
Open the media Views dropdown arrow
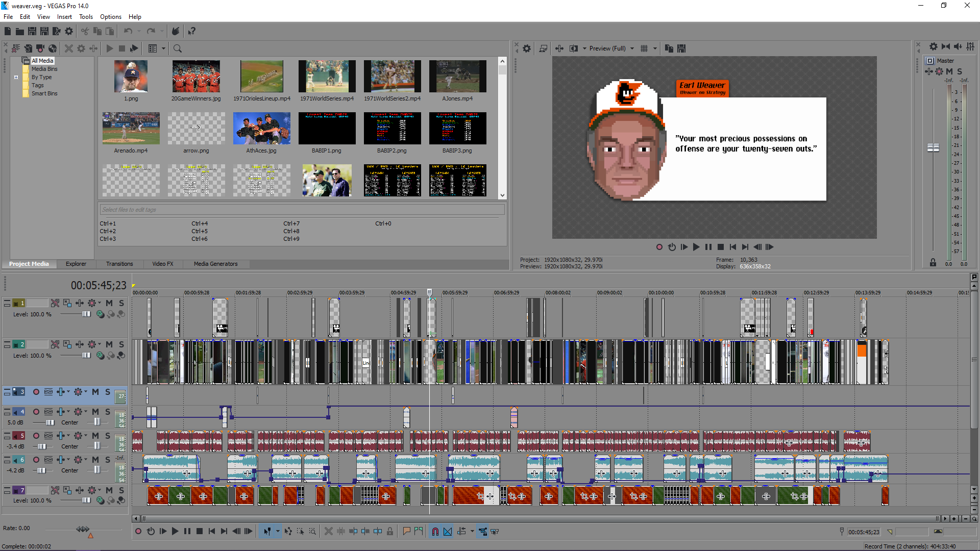(x=164, y=48)
